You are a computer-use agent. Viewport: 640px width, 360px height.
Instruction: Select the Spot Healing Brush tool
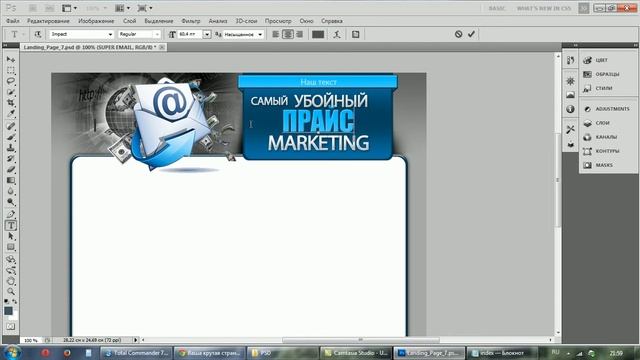point(11,126)
